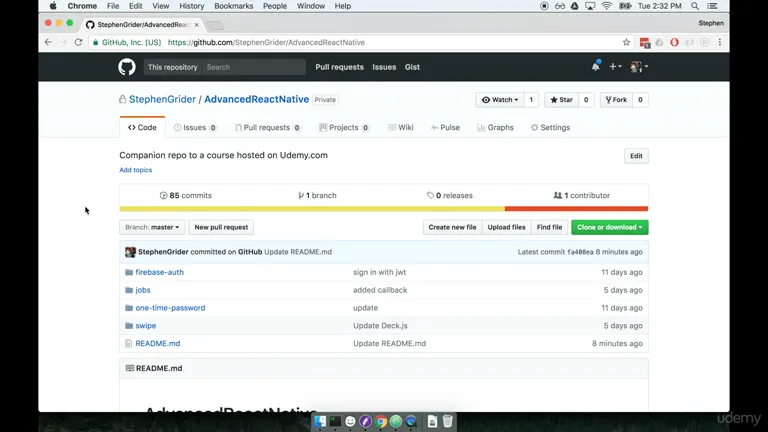Screen dimensions: 768x432
Task: Open the Bookmarks menu
Action: click(234, 6)
